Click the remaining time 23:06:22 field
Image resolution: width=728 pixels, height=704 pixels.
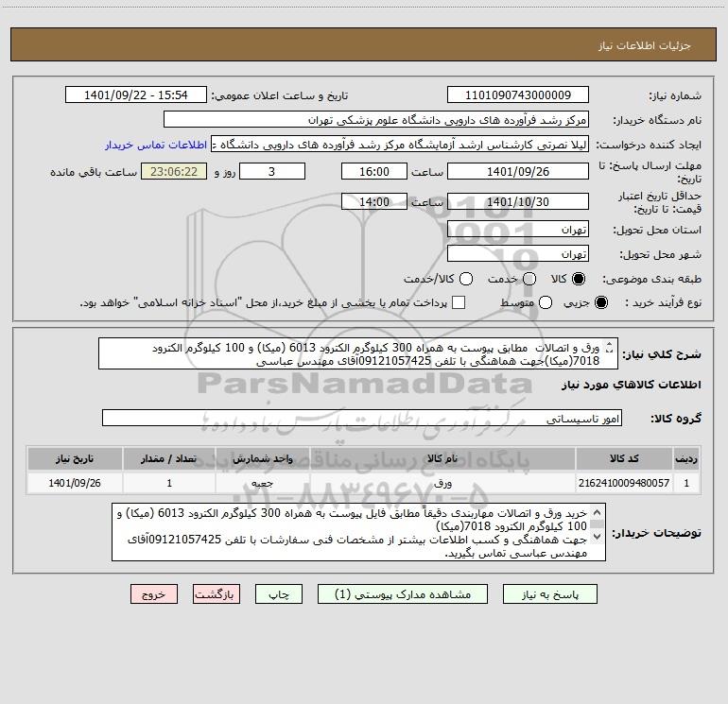tap(174, 171)
